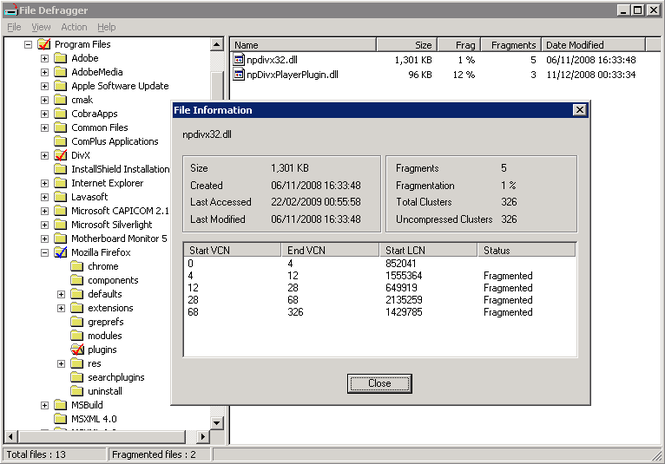This screenshot has width=665, height=464.
Task: Expand the CobraApps tree node
Action: point(45,114)
